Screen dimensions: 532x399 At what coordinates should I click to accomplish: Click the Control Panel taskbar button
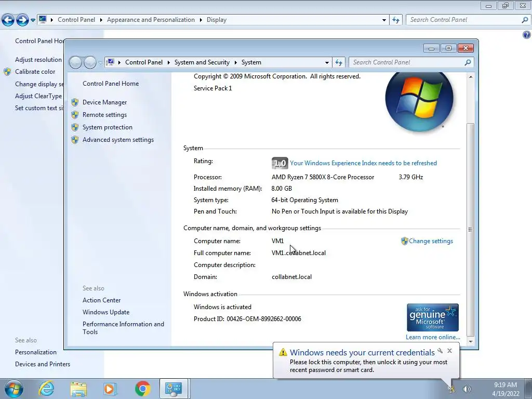click(x=174, y=389)
